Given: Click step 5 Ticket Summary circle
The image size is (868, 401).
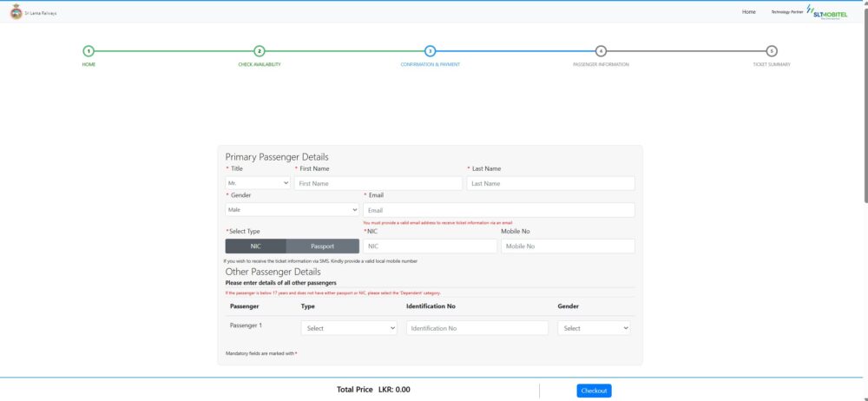Looking at the screenshot, I should pyautogui.click(x=772, y=51).
